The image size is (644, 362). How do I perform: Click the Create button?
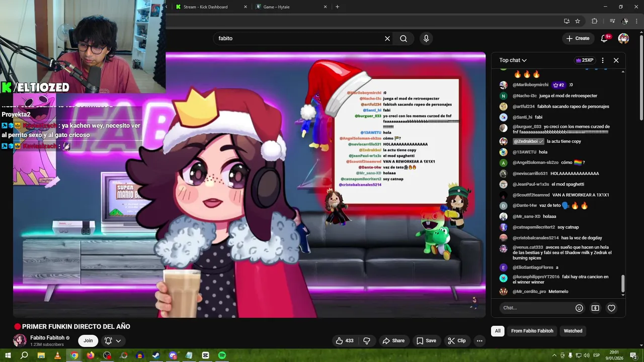click(x=578, y=38)
